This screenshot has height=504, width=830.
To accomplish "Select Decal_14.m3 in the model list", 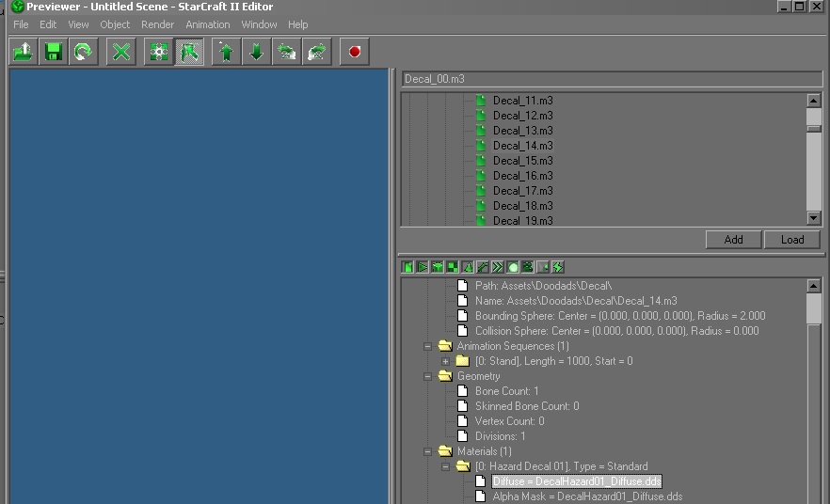I will click(x=522, y=146).
